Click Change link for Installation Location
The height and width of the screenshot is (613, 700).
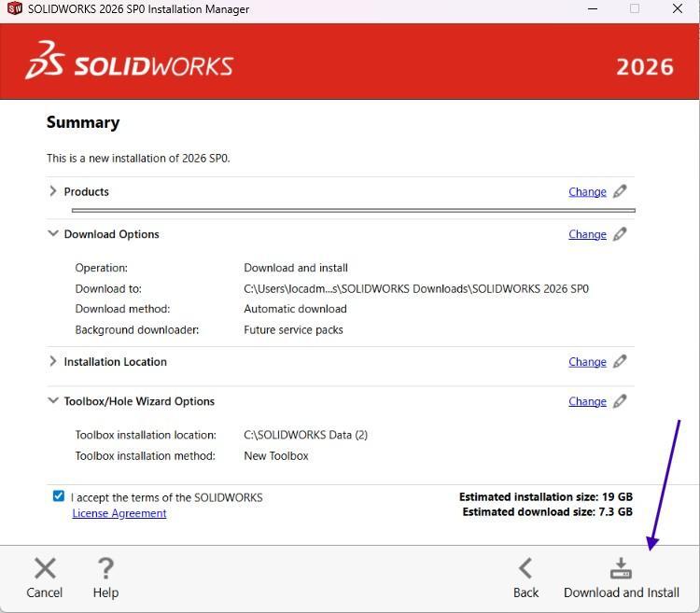587,362
